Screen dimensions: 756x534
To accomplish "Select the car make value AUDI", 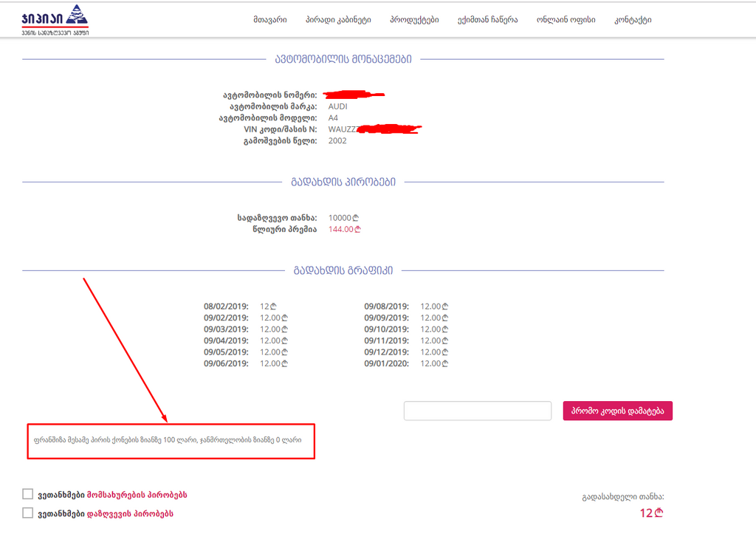I will coord(337,106).
